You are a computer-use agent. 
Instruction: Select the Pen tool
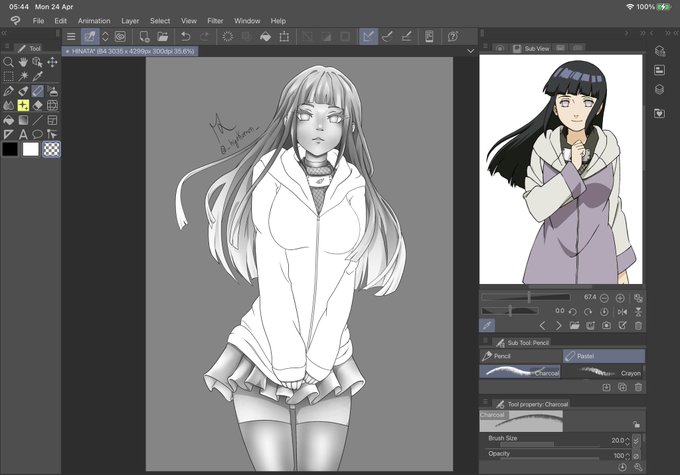(8, 91)
